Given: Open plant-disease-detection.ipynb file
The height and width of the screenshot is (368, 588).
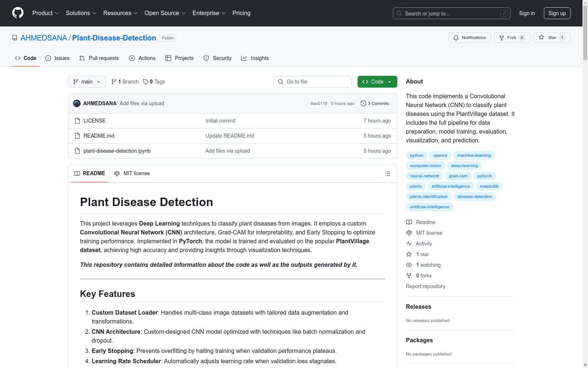Looking at the screenshot, I should (x=117, y=151).
